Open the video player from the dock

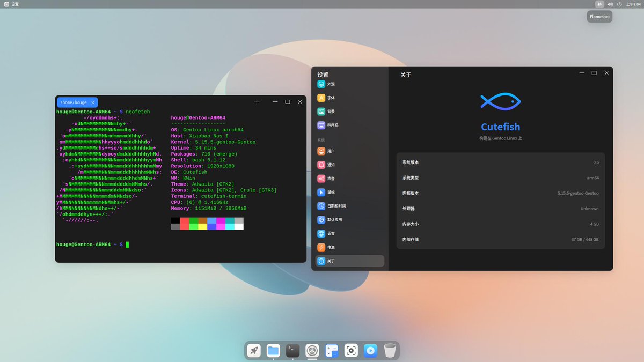(x=370, y=350)
